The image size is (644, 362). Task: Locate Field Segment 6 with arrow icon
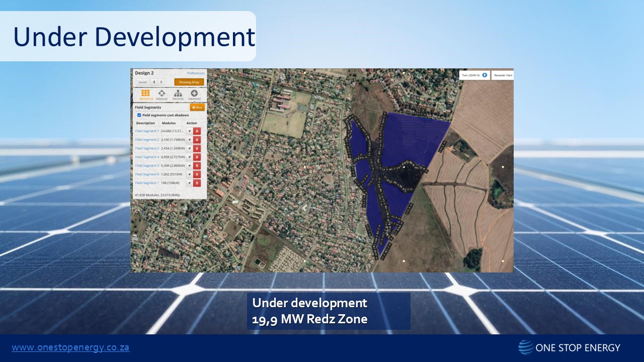tap(190, 174)
